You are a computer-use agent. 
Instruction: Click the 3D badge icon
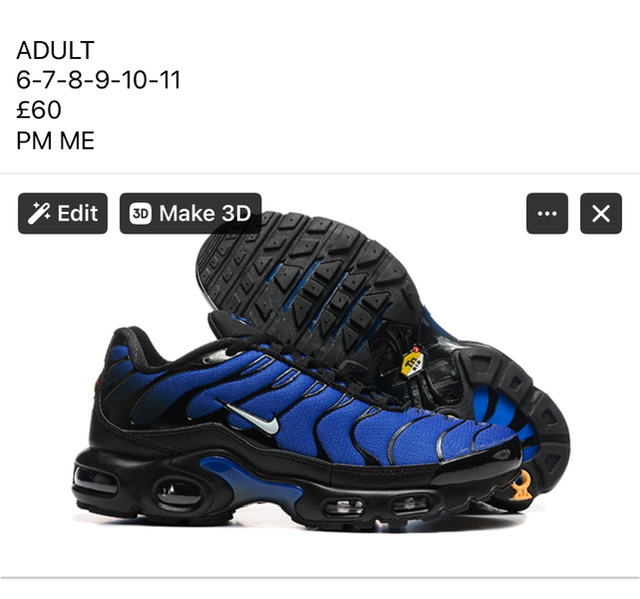coord(140,213)
